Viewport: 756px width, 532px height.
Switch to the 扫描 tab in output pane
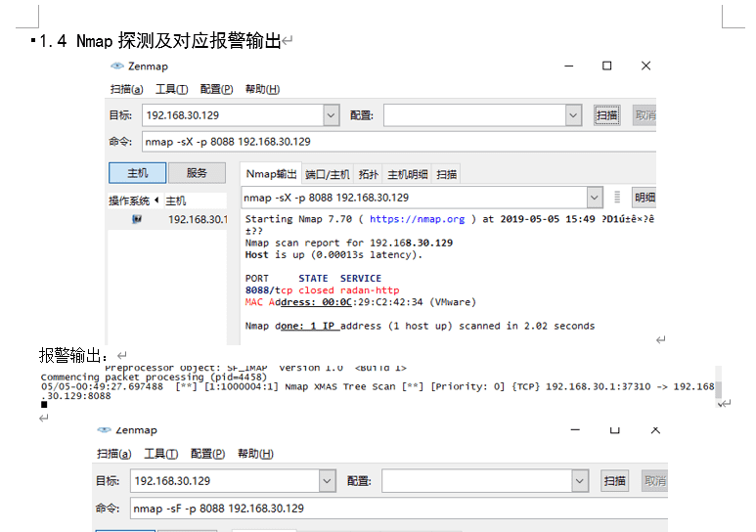[x=447, y=175]
